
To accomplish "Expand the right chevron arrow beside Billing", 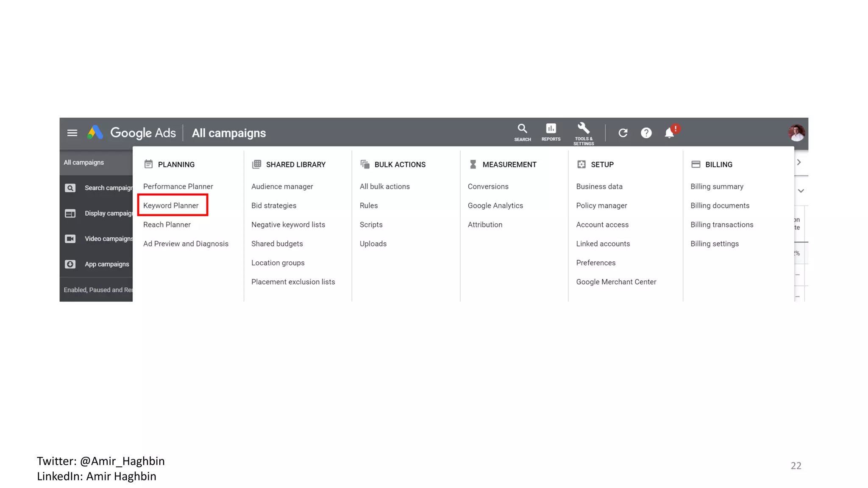I will (799, 162).
